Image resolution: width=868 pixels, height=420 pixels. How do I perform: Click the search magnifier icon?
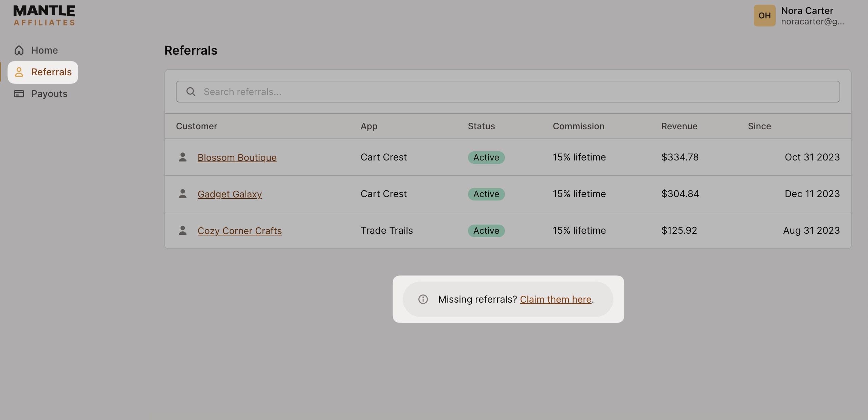(x=191, y=91)
